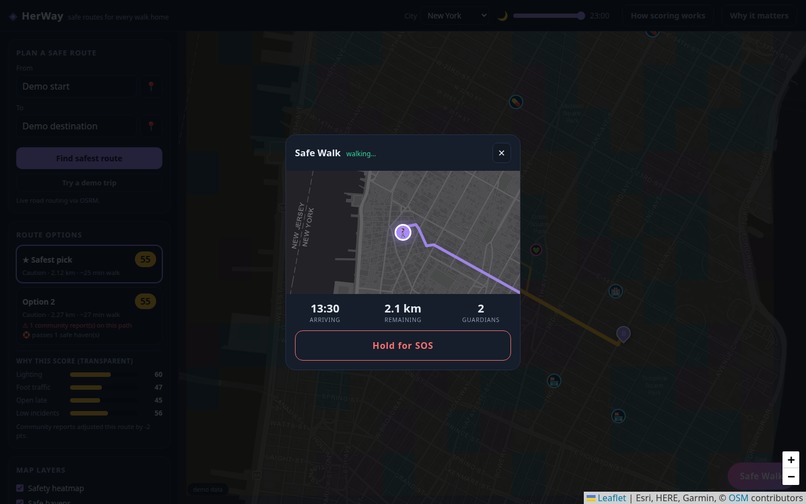Screen dimensions: 806x504
Task: Click the heart safe haven map marker
Action: pyautogui.click(x=536, y=250)
